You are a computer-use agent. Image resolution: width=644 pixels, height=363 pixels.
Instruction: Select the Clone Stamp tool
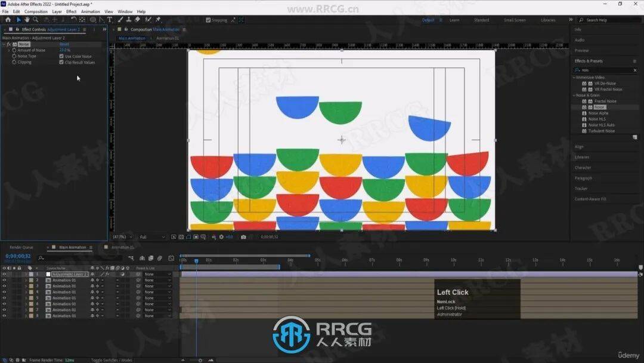(x=128, y=20)
